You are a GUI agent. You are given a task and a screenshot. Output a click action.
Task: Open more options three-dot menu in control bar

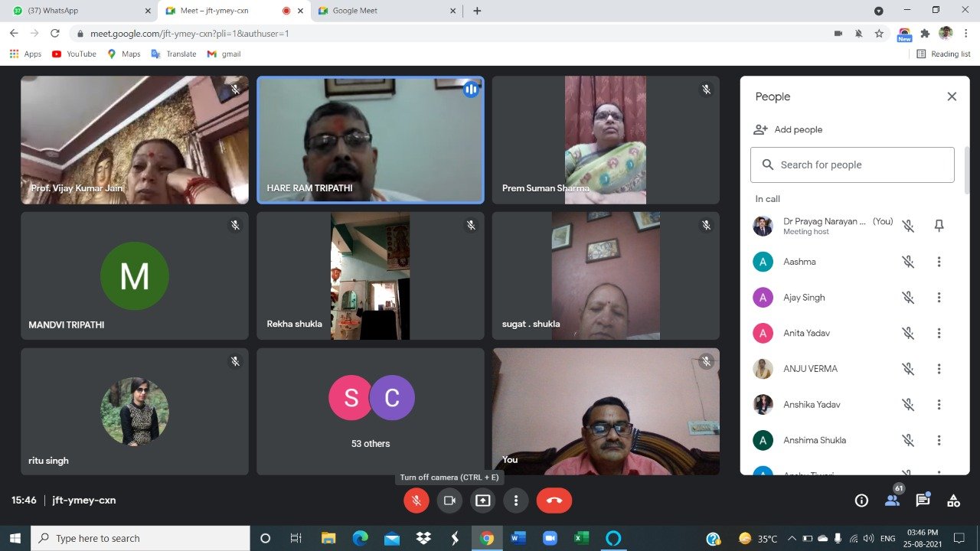tap(516, 500)
